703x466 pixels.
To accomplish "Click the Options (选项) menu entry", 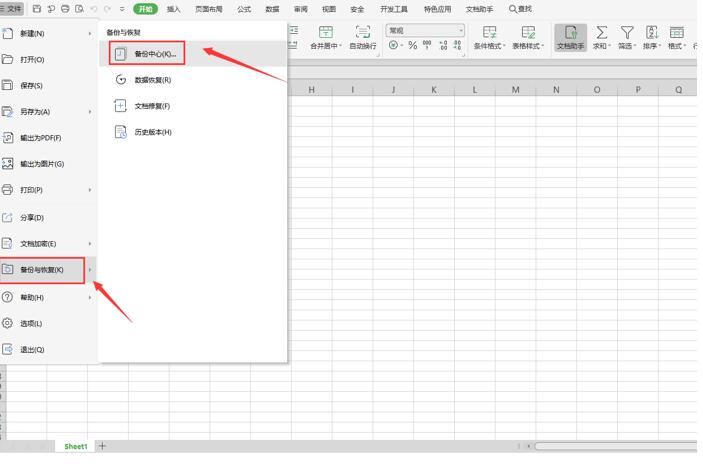I will click(31, 324).
